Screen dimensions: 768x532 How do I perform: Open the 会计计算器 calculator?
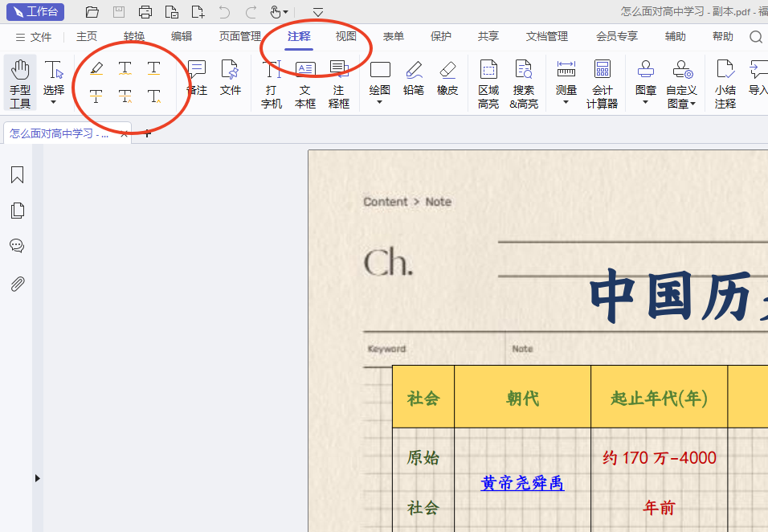click(x=602, y=83)
